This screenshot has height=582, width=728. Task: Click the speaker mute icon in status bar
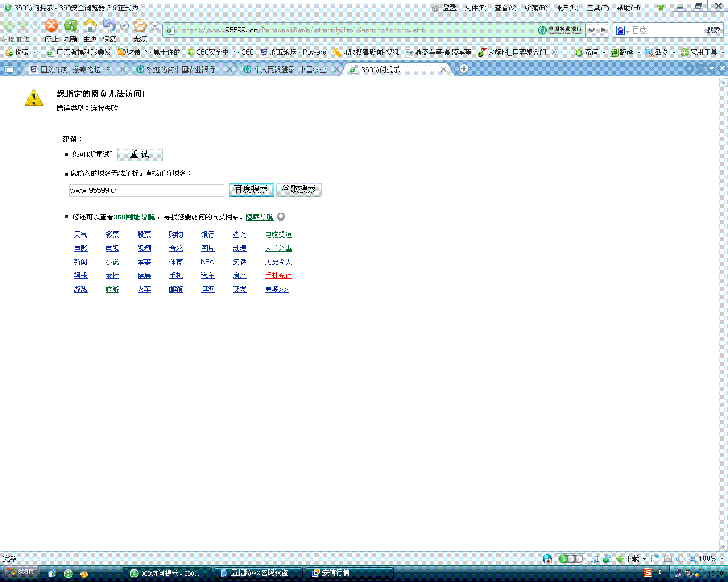pyautogui.click(x=680, y=559)
